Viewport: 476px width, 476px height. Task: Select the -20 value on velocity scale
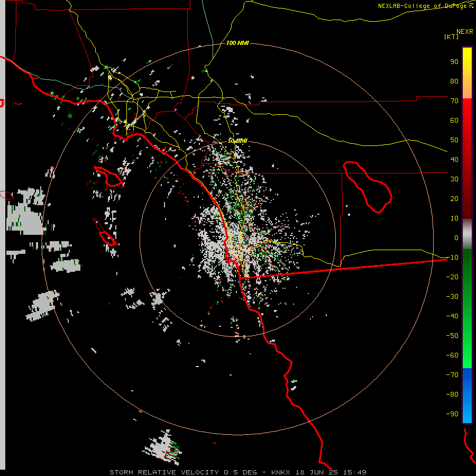[x=452, y=277]
